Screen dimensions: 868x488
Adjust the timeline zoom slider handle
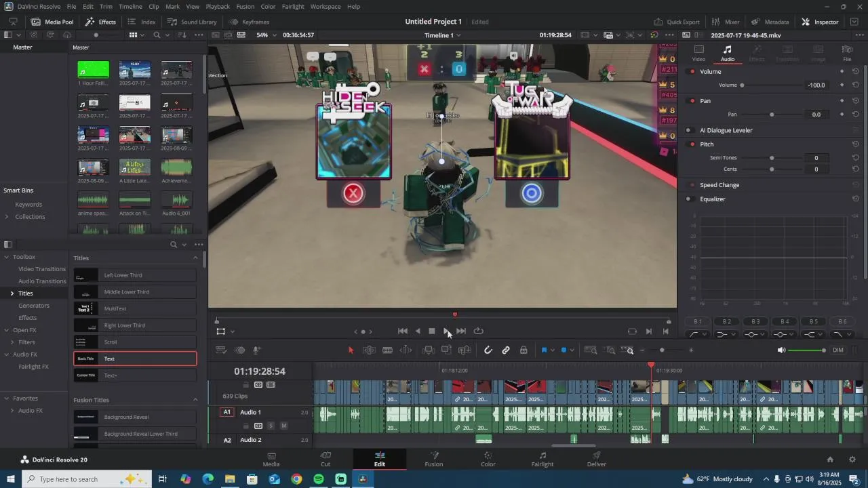[662, 350]
